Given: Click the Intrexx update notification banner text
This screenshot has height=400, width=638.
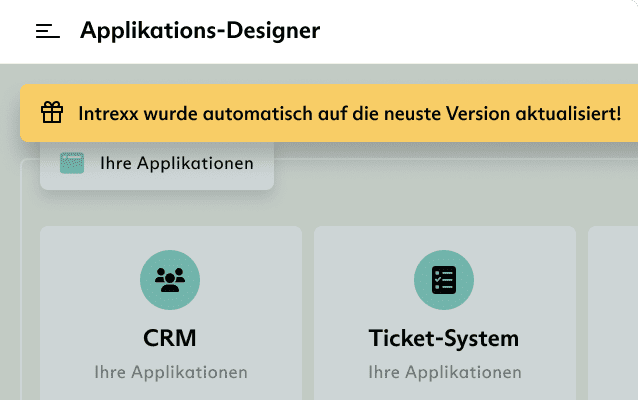Looking at the screenshot, I should pos(350,114).
